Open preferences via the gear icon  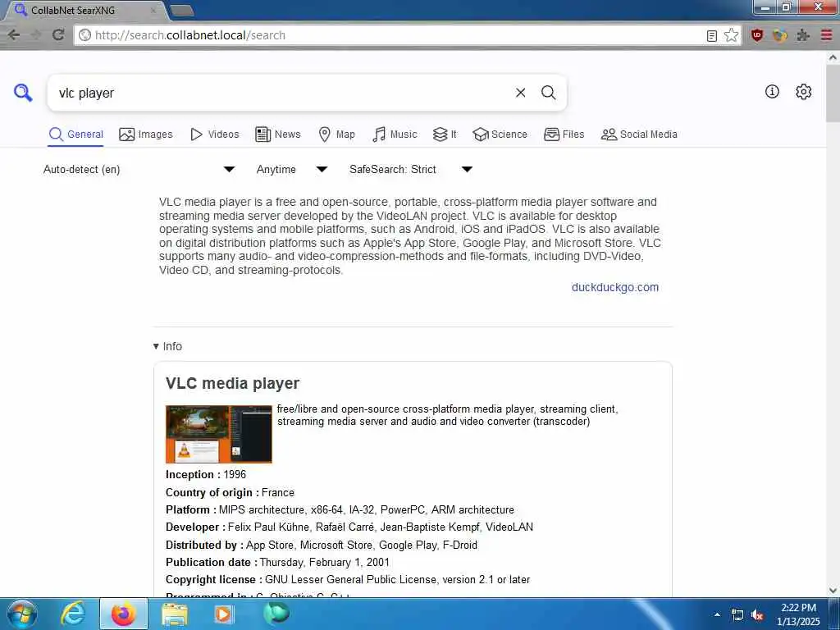pyautogui.click(x=803, y=92)
